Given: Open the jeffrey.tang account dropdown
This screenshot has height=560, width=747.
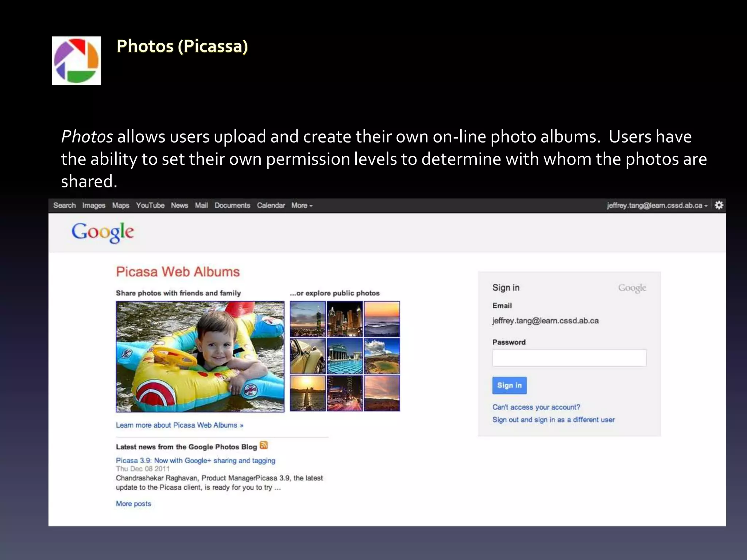Looking at the screenshot, I should coord(657,205).
